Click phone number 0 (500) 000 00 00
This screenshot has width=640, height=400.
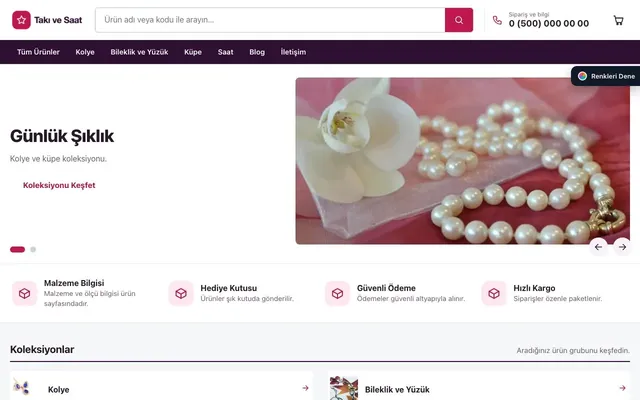tap(549, 24)
